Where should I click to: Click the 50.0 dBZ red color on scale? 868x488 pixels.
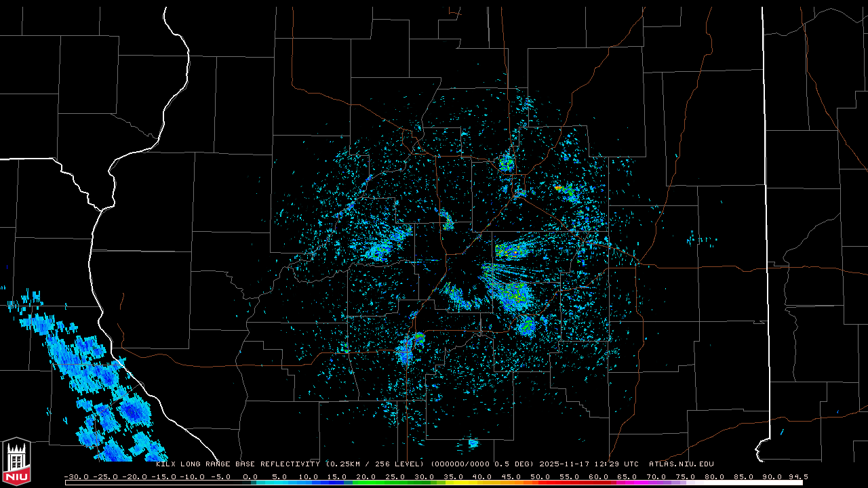(x=540, y=483)
